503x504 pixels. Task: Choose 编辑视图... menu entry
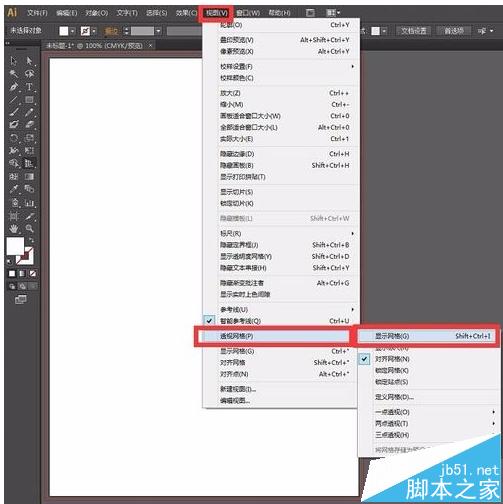click(281, 400)
